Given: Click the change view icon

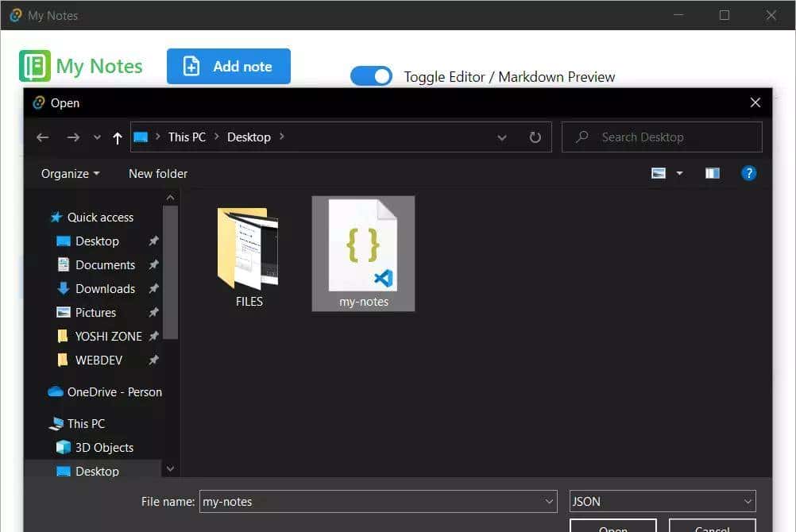Looking at the screenshot, I should 659,173.
